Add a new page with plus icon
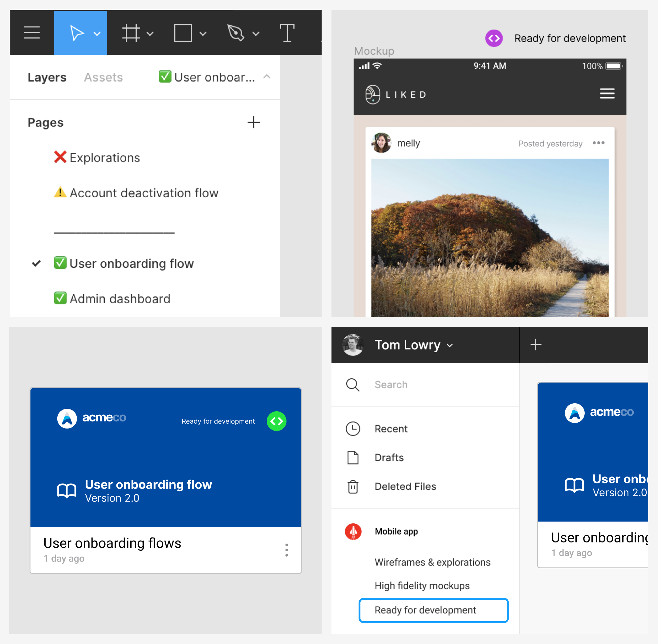Viewport: 658px width, 644px height. tap(253, 123)
